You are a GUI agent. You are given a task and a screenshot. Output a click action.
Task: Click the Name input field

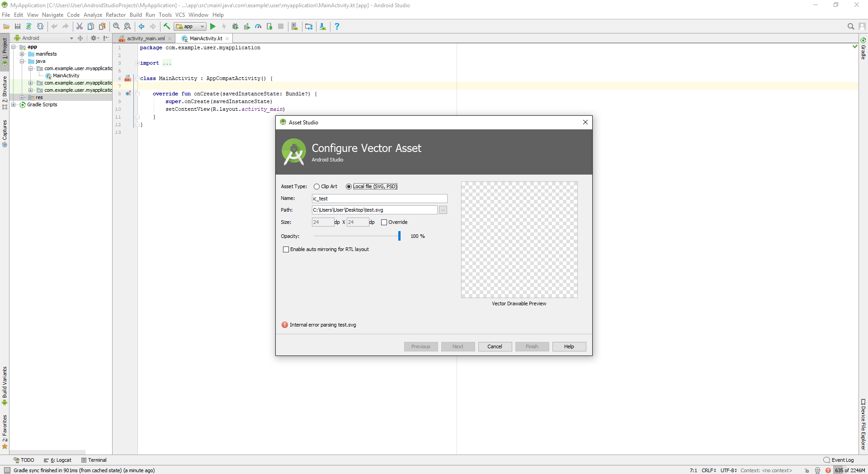pyautogui.click(x=379, y=199)
